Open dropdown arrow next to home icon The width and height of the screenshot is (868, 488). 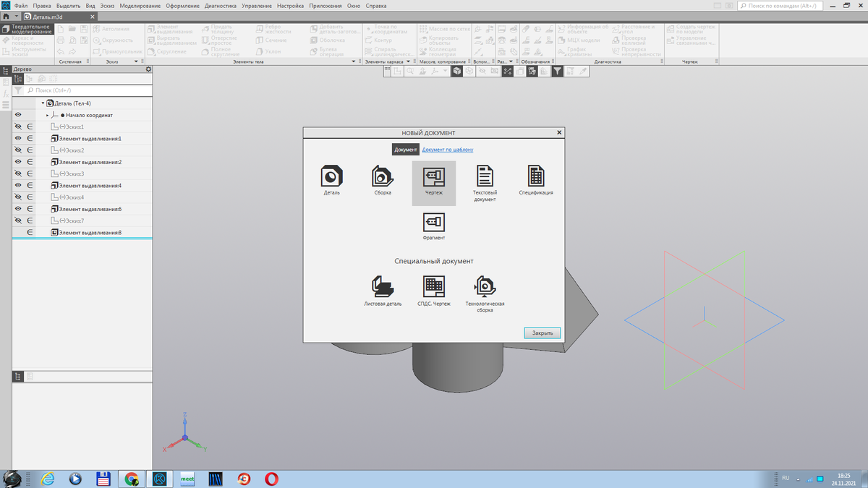17,16
